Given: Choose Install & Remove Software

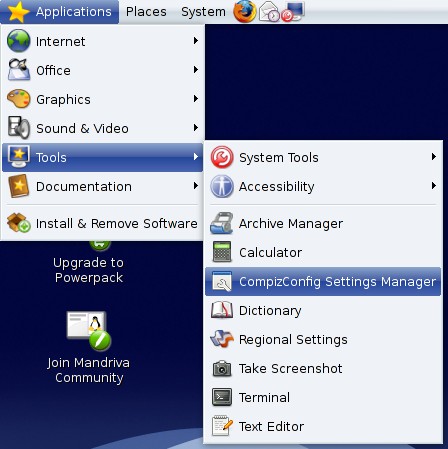Looking at the screenshot, I should click(x=102, y=223).
